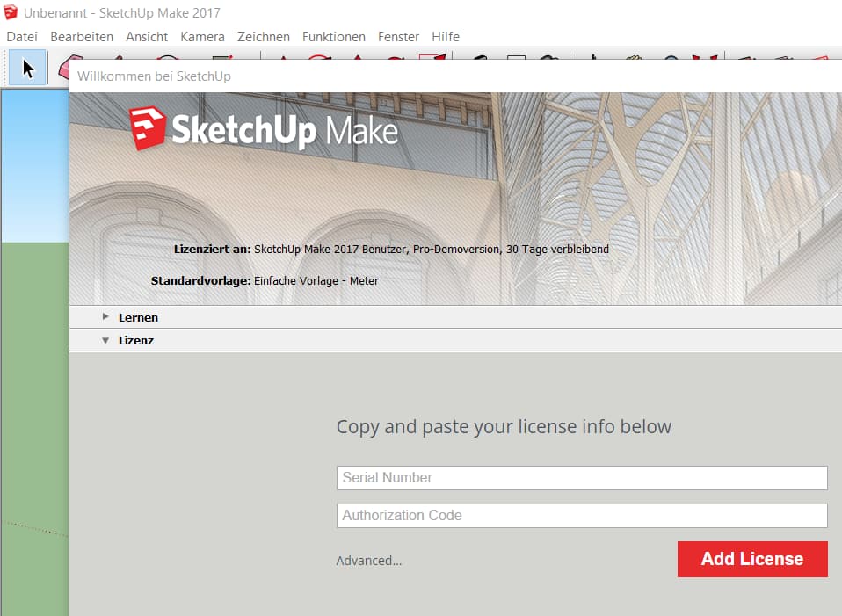This screenshot has height=616, width=842.
Task: Click the red Add License button
Action: (x=752, y=559)
